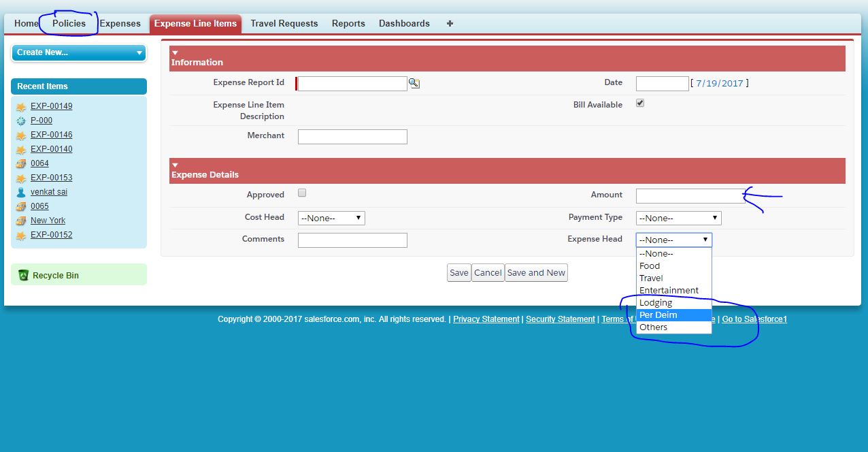Click the Recycle Bin icon
Viewport: 868px width, 452px height.
click(24, 276)
